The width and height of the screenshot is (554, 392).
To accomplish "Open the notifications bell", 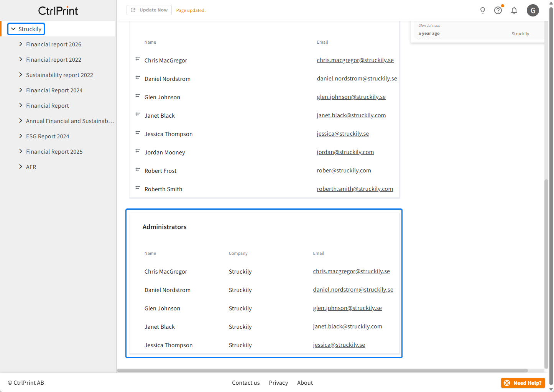I will click(x=514, y=10).
